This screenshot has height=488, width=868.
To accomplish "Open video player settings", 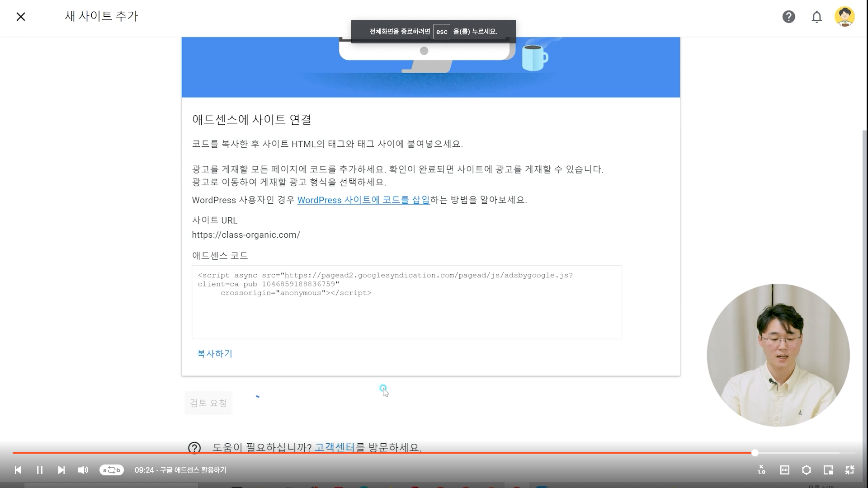I will pyautogui.click(x=806, y=470).
